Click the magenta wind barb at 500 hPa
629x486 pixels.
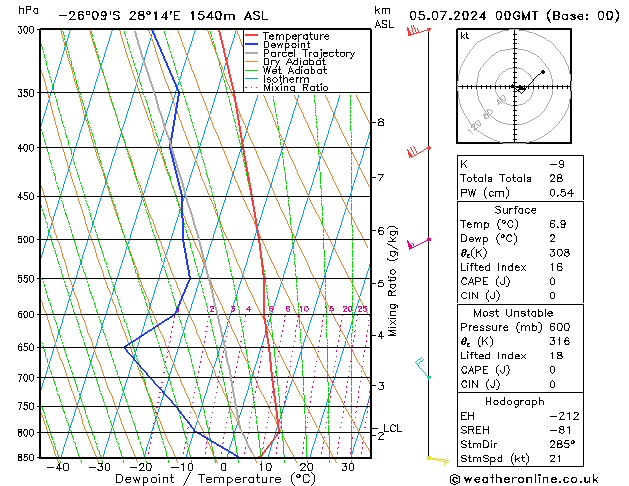(419, 243)
